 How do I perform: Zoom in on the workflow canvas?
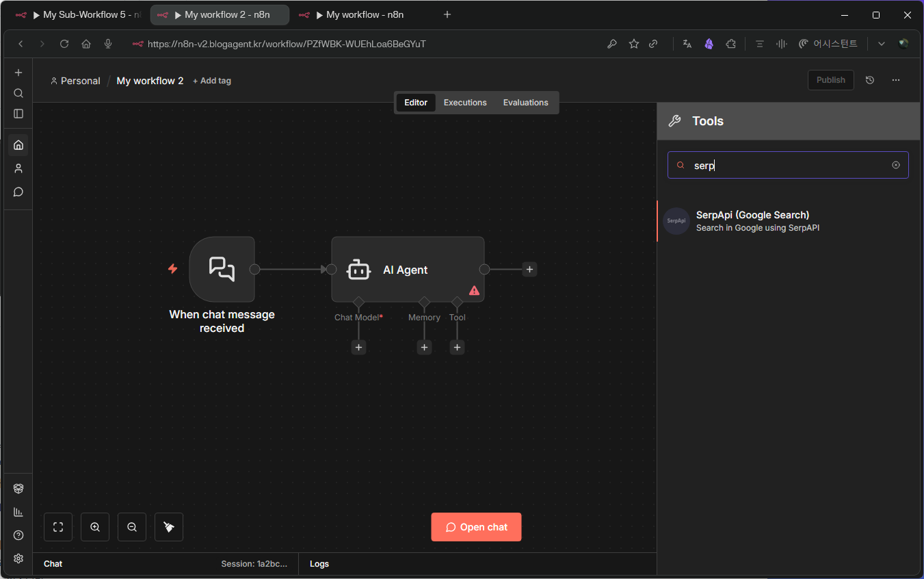[x=95, y=527]
